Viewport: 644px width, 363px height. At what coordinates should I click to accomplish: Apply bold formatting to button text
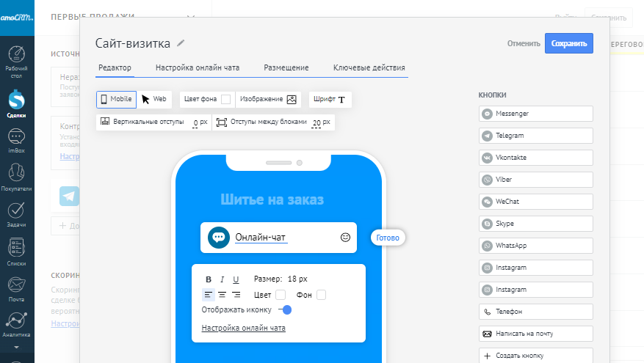point(209,279)
